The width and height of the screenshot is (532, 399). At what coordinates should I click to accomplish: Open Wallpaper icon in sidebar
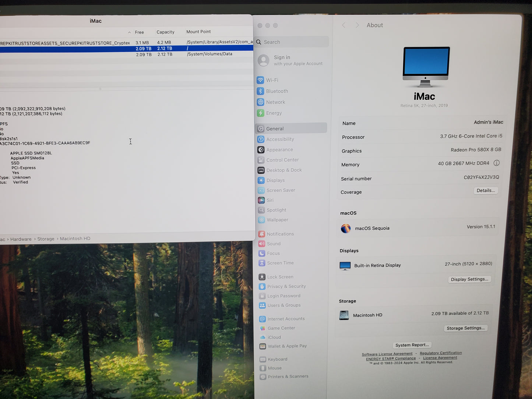(261, 220)
